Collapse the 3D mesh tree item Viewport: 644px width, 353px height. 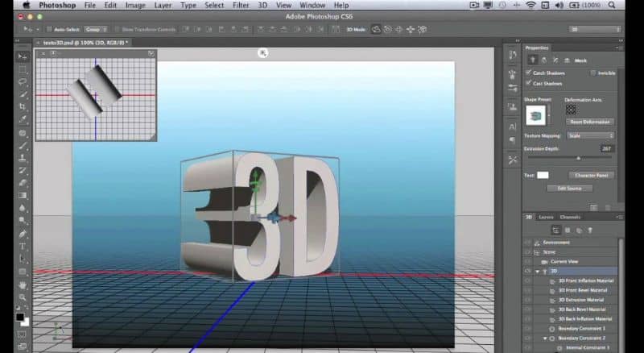537,272
